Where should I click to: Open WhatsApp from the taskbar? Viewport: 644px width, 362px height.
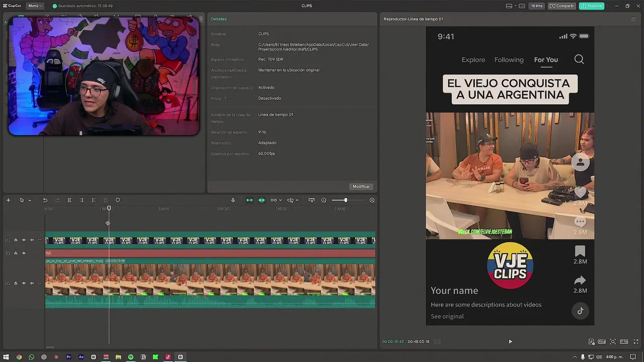point(31,357)
